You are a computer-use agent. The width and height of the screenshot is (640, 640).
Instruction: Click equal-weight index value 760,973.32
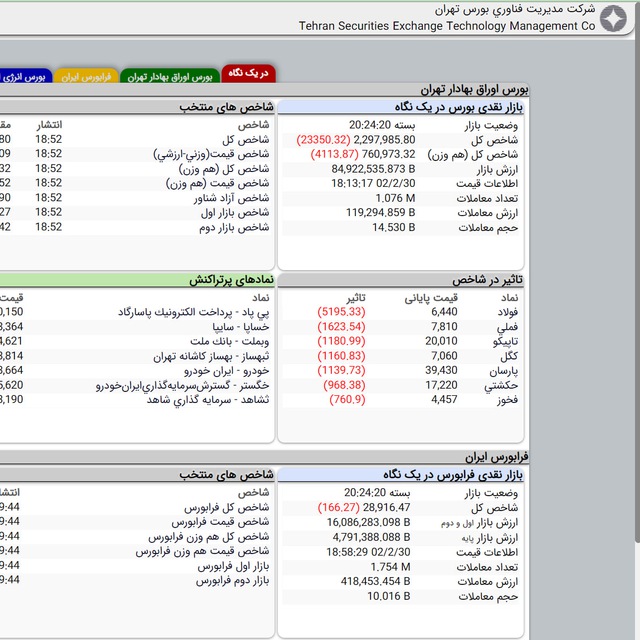pyautogui.click(x=388, y=154)
